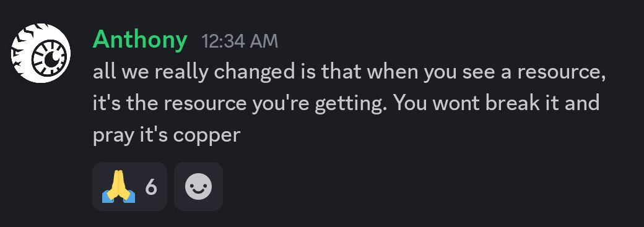Image resolution: width=644 pixels, height=227 pixels.
Task: Click the word "You" after "getting."
Action: pos(411,103)
